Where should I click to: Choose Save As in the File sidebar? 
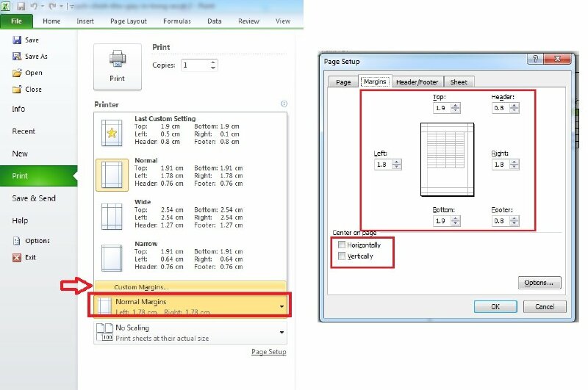tap(30, 57)
